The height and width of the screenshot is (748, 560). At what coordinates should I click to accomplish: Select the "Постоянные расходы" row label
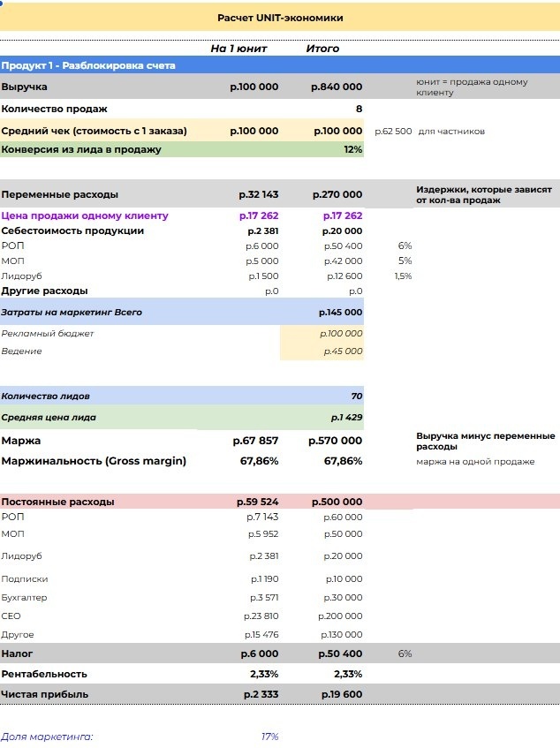pos(58,502)
